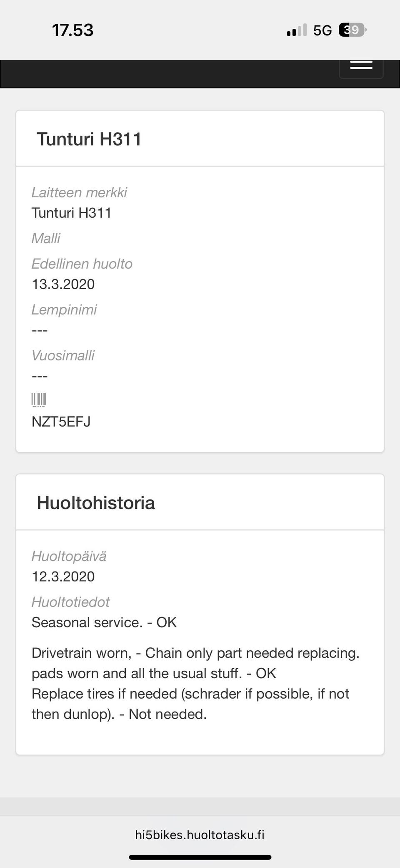This screenshot has width=400, height=868.
Task: Select the device code NZT5EFJ
Action: (x=61, y=422)
